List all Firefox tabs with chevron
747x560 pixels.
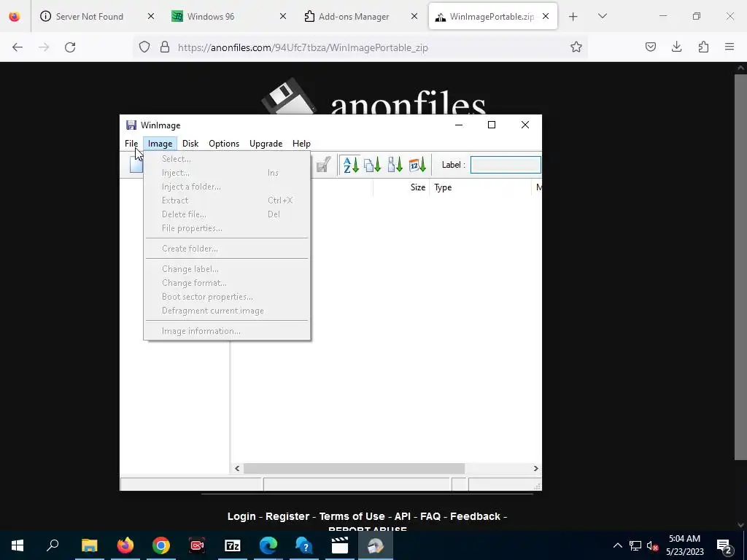pos(602,16)
